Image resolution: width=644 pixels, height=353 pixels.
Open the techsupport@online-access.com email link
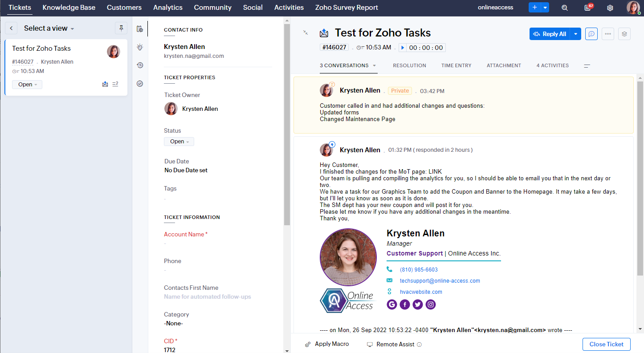tap(440, 281)
